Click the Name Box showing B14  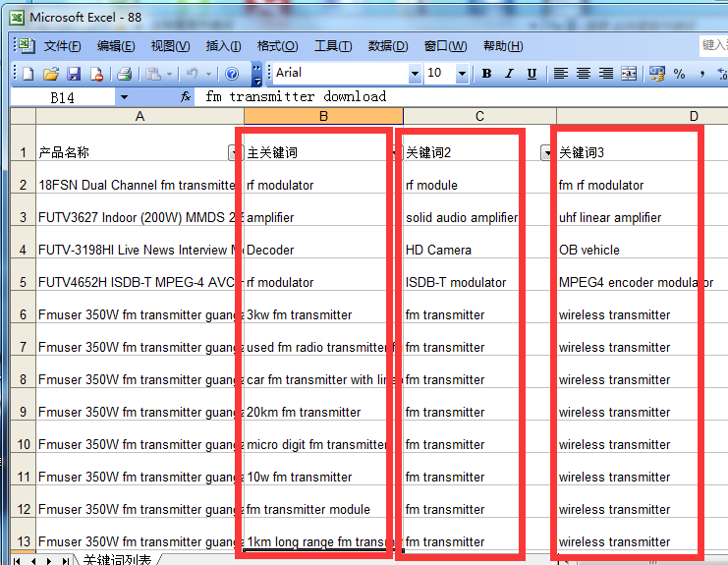tap(62, 97)
